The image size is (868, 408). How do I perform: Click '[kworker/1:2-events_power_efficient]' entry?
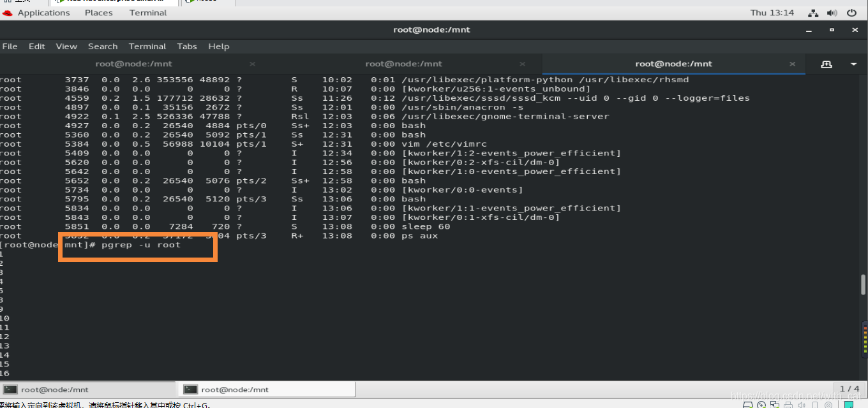point(511,153)
